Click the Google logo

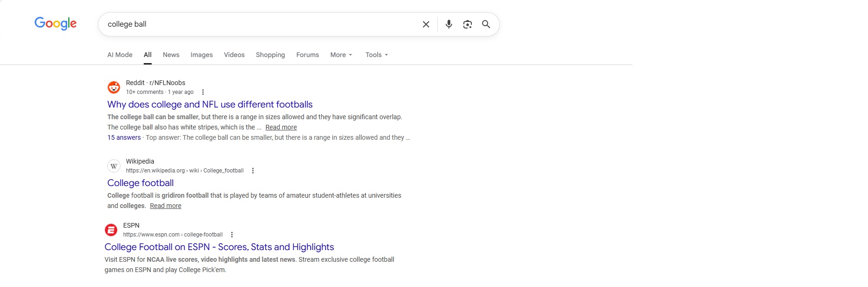[x=56, y=23]
